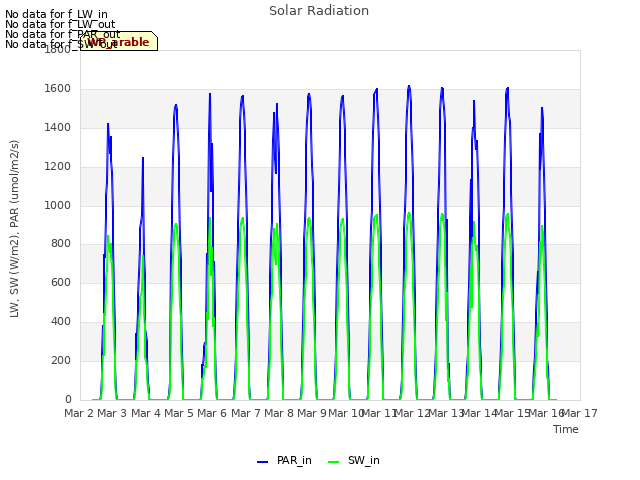Click the Mar 12 x-axis tick label
Screen dimensions: 640x480
pos(412,413)
